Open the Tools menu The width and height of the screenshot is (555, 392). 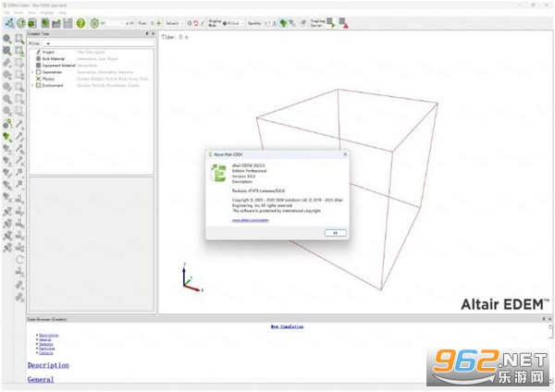[x=18, y=12]
